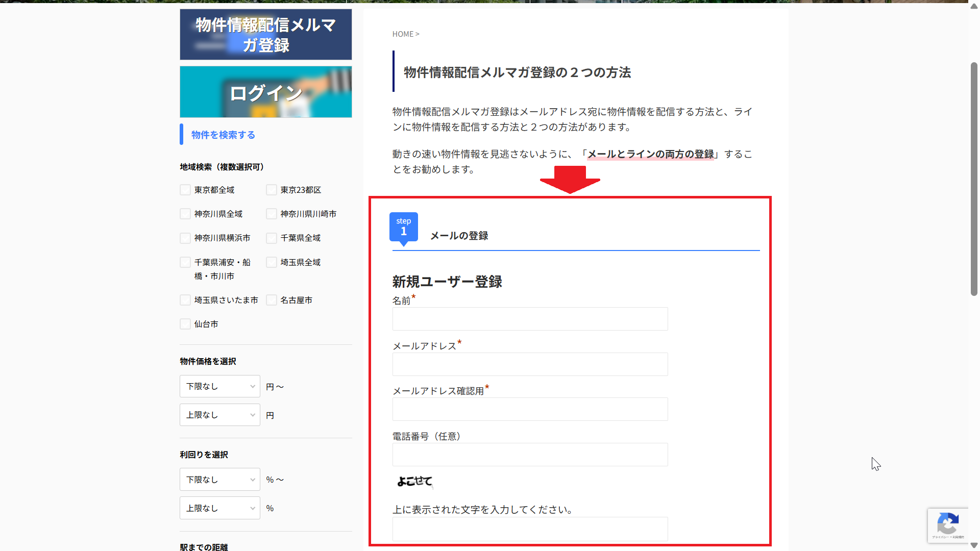Screen dimensions: 980x551
Task: Open the yield 上限なし dropdown
Action: [219, 508]
